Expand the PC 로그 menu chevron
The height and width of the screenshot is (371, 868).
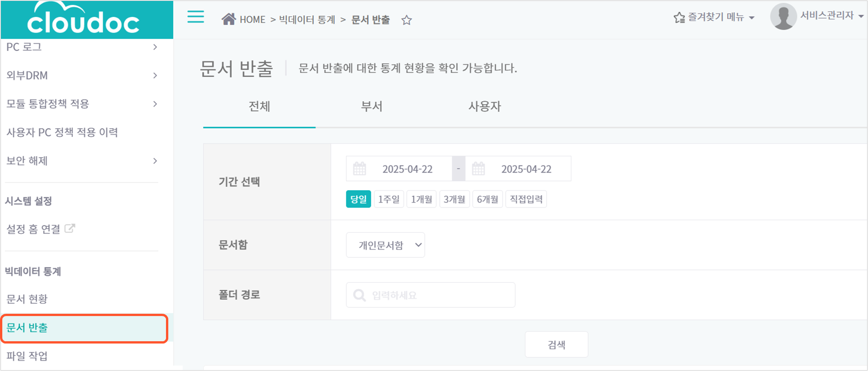[x=155, y=47]
